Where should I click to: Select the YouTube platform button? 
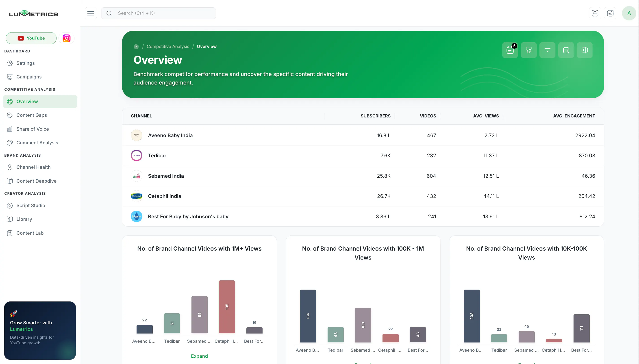click(x=31, y=38)
